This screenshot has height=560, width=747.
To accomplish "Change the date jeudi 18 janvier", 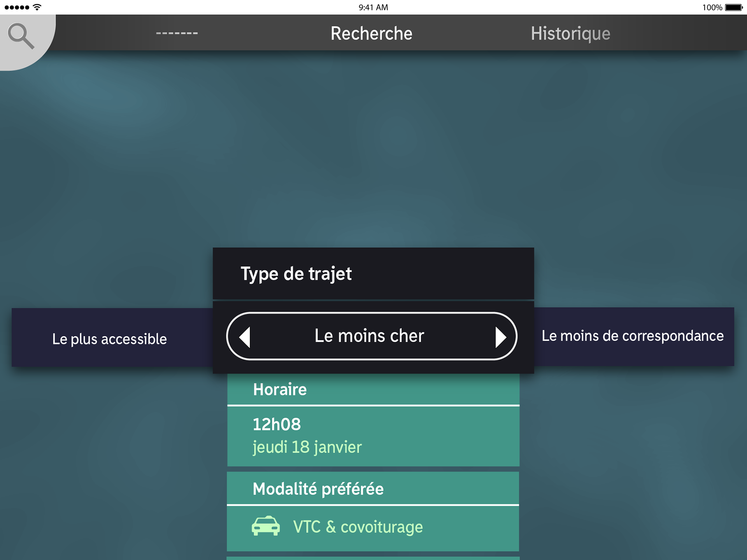I will pyautogui.click(x=307, y=447).
